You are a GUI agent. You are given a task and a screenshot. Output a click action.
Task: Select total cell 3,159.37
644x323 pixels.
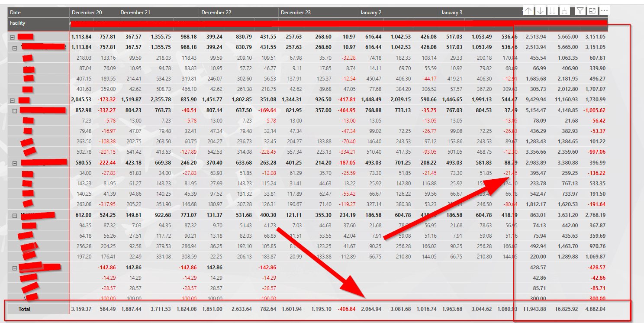[81, 309]
